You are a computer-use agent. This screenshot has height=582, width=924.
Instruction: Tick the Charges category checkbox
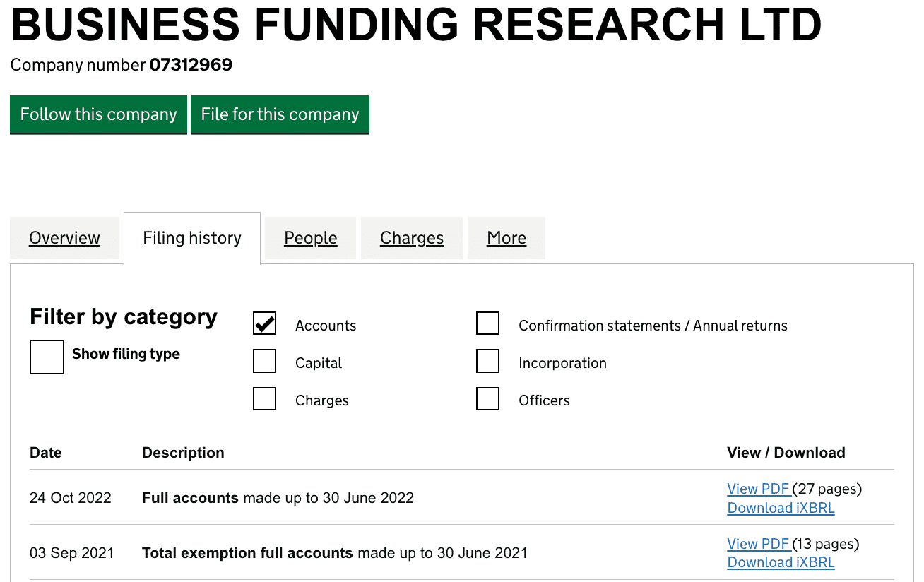[x=265, y=398]
